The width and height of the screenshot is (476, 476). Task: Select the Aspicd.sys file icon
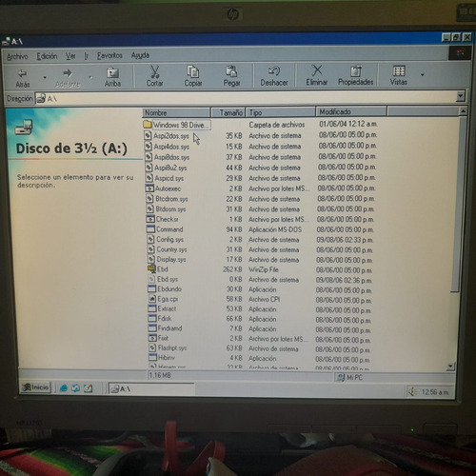point(149,178)
